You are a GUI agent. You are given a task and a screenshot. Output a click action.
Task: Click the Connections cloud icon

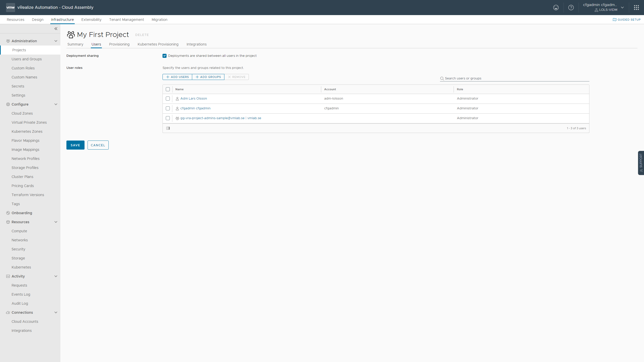tap(8, 312)
